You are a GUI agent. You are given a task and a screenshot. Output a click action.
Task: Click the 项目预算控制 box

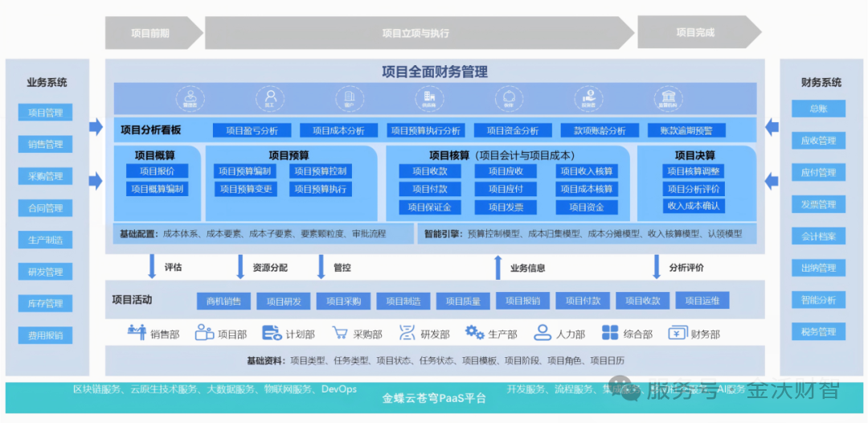[321, 171]
